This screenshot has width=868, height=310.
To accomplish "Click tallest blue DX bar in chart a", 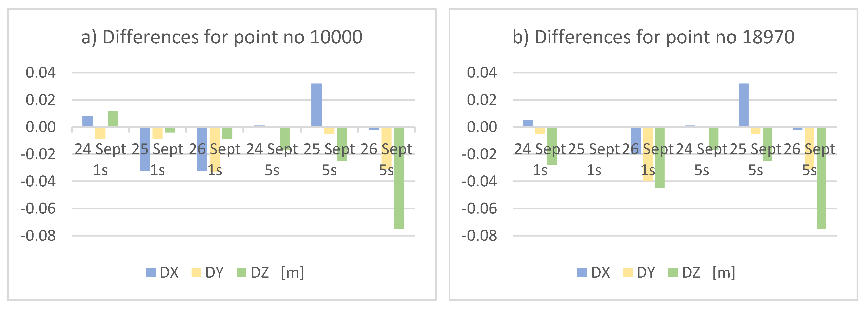I will (316, 105).
